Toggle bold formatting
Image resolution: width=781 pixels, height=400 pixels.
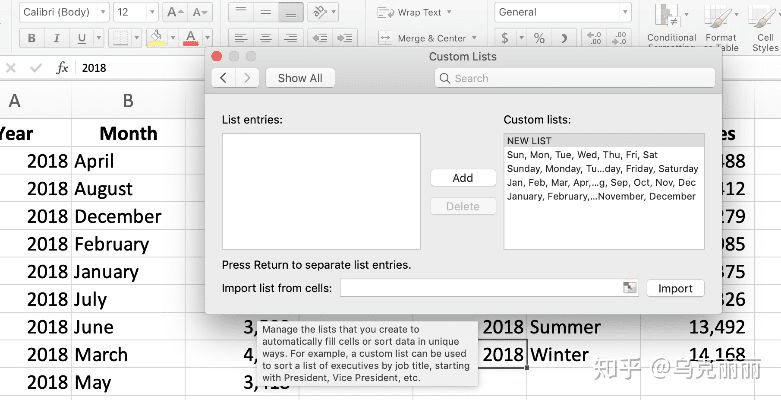31,39
